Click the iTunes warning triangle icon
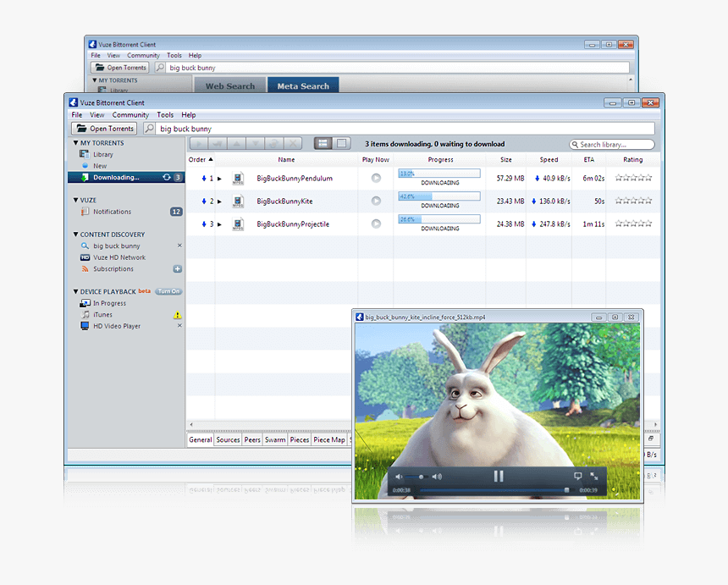Image resolution: width=728 pixels, height=585 pixels. coord(178,315)
